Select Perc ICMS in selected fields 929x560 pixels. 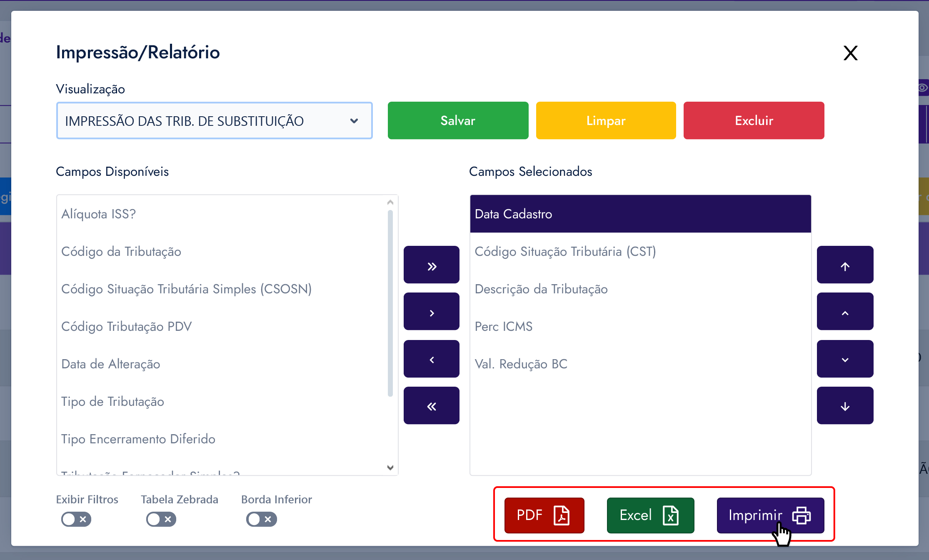click(503, 327)
